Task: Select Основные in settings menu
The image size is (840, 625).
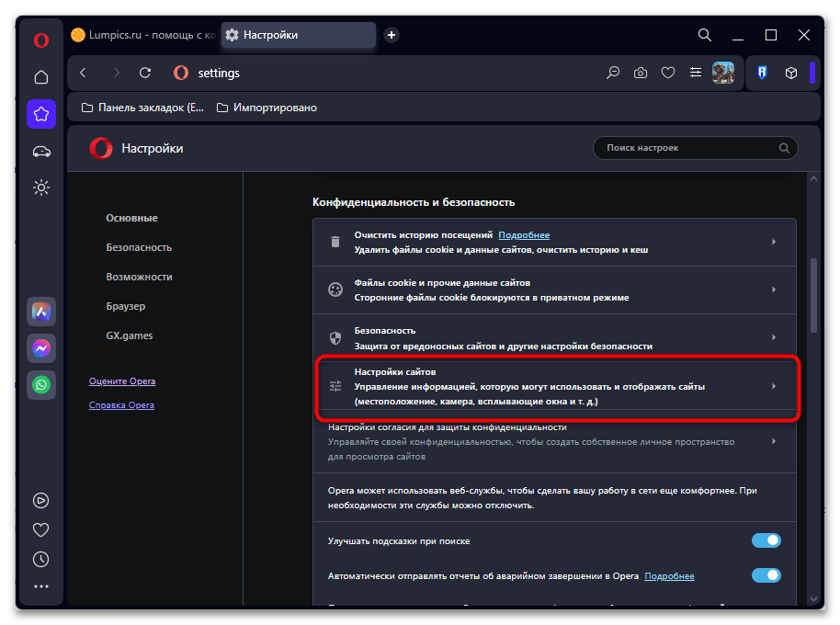Action: click(131, 218)
